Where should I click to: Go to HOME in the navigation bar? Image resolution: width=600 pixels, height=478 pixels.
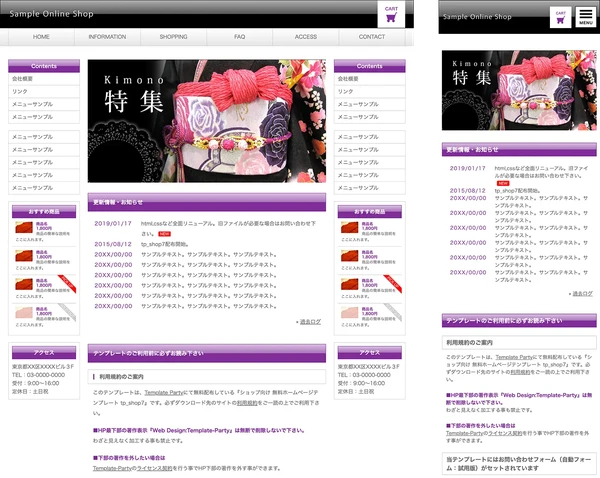(41, 37)
